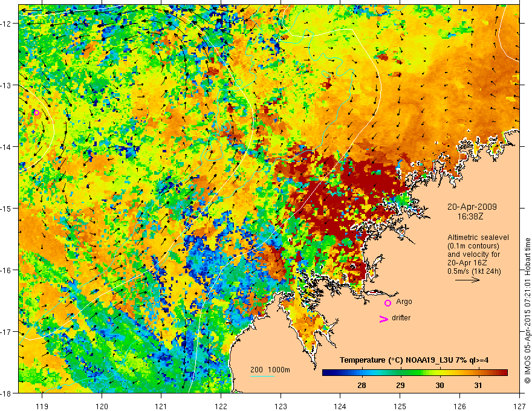Click the '200 1000m' isobath label
This screenshot has width=532, height=411.
point(270,370)
